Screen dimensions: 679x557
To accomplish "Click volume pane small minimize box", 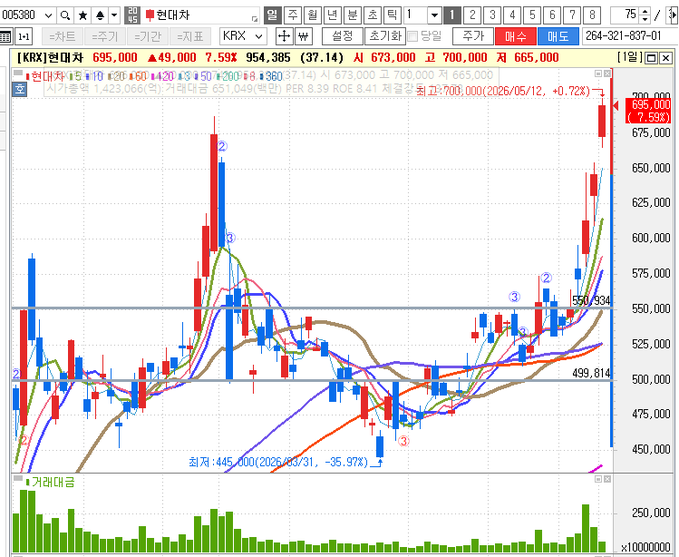I will [598, 479].
